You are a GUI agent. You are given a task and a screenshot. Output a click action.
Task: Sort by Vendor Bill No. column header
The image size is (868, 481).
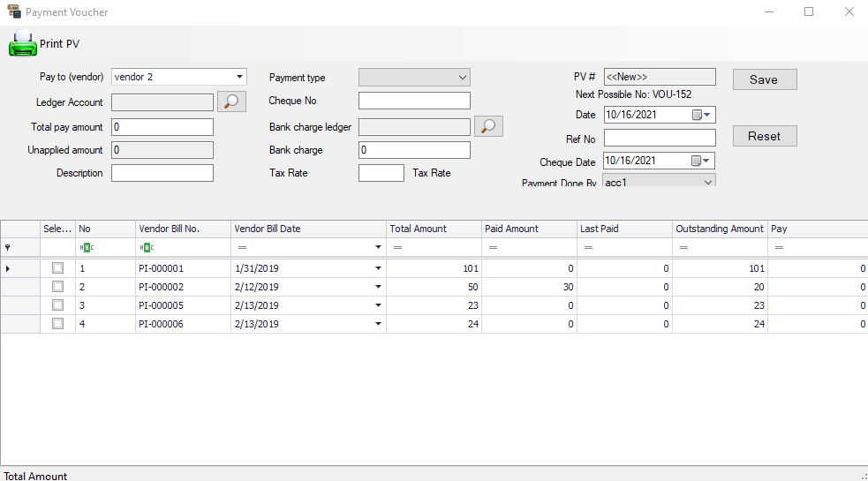pos(183,229)
